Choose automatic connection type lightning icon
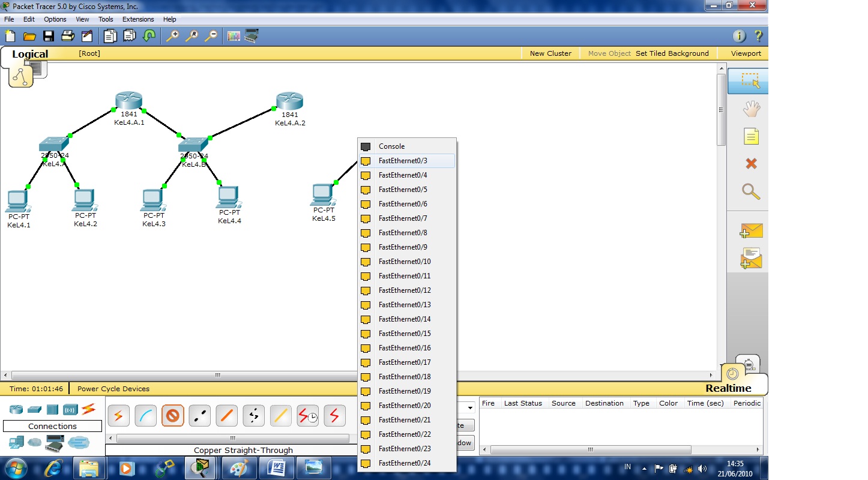This screenshot has height=480, width=868. pos(118,415)
